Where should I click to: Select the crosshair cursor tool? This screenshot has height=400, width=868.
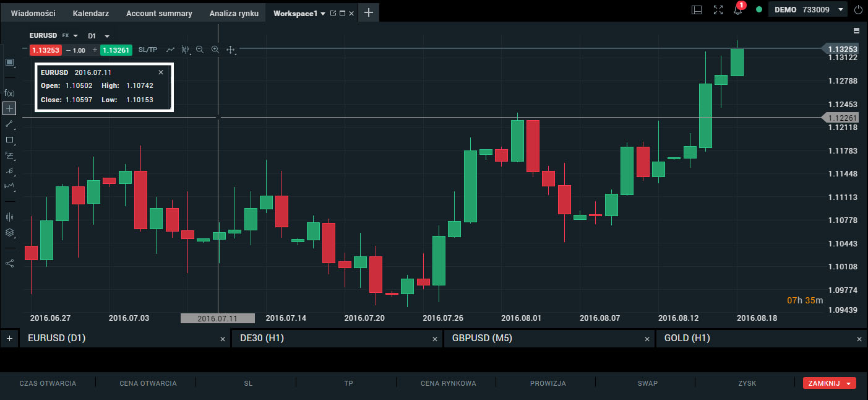point(9,108)
